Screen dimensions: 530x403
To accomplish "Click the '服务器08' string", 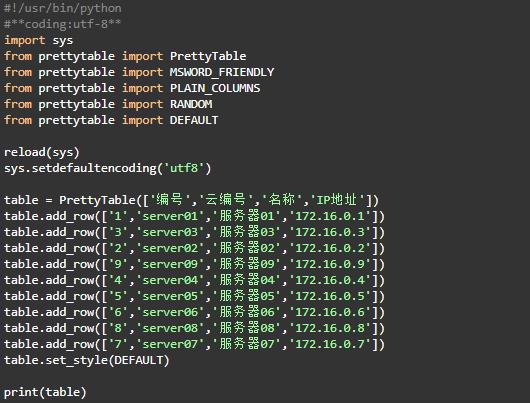I will click(247, 328).
